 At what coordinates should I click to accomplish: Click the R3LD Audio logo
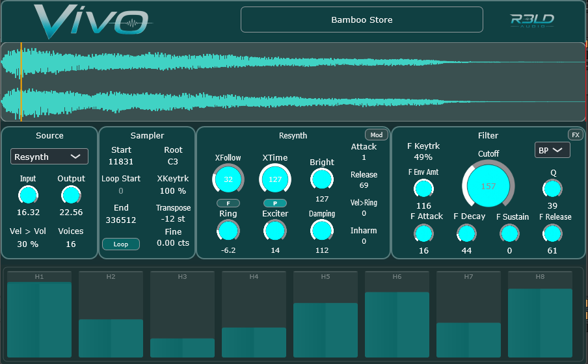(532, 21)
